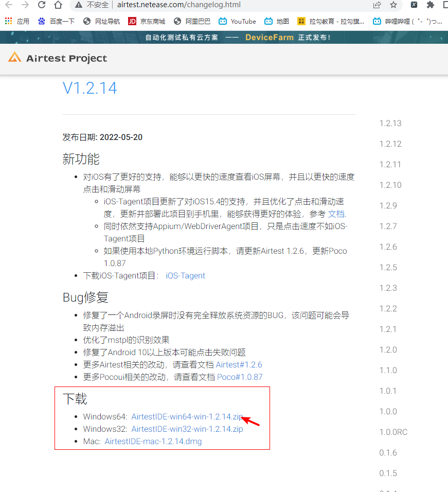The height and width of the screenshot is (492, 448).
Task: Open the 应用 apps grid bookmark
Action: tap(17, 21)
